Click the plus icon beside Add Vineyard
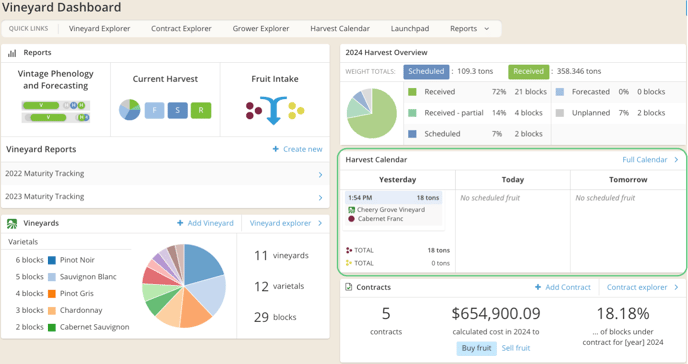The image size is (688, 364). (180, 223)
